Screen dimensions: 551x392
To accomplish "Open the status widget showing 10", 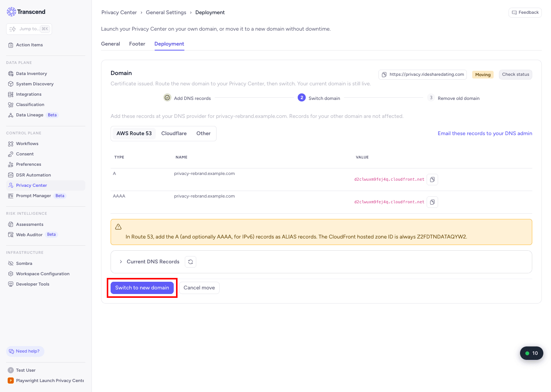I will [531, 353].
